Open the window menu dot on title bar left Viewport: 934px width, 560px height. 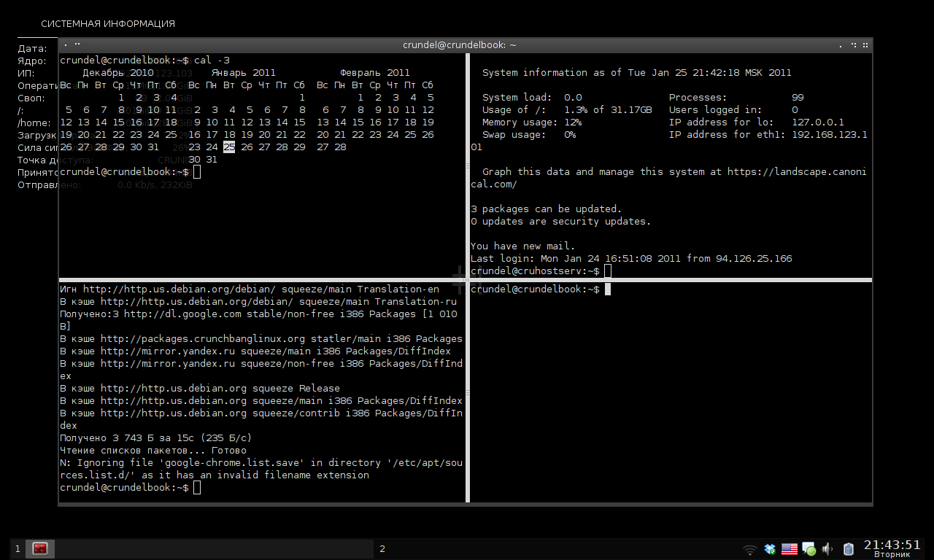[66, 44]
